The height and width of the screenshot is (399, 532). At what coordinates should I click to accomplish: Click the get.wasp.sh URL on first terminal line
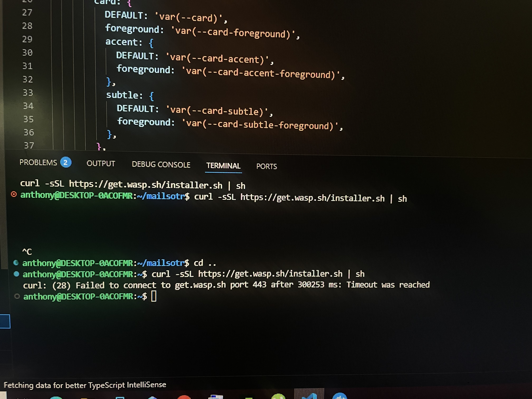(x=146, y=185)
